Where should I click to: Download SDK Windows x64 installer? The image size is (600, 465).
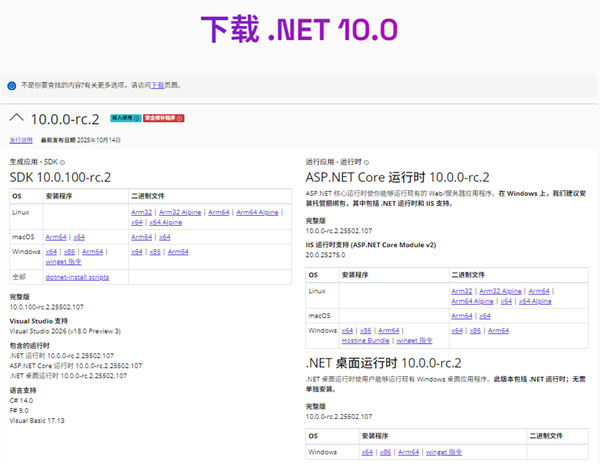coord(51,251)
